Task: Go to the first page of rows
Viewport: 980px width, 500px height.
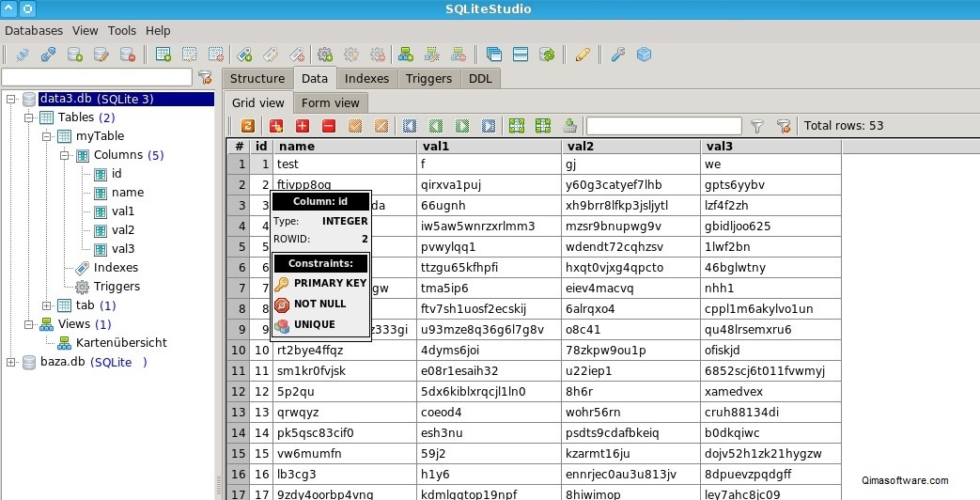Action: click(410, 126)
